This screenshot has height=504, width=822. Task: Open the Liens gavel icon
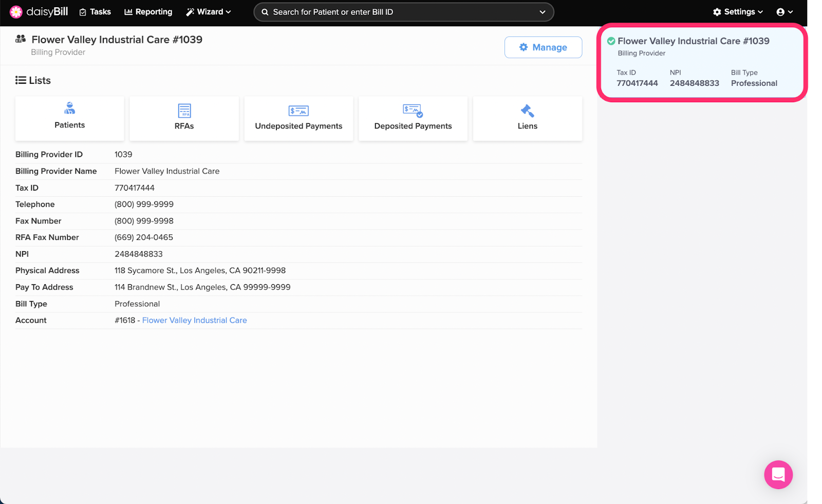pyautogui.click(x=527, y=110)
